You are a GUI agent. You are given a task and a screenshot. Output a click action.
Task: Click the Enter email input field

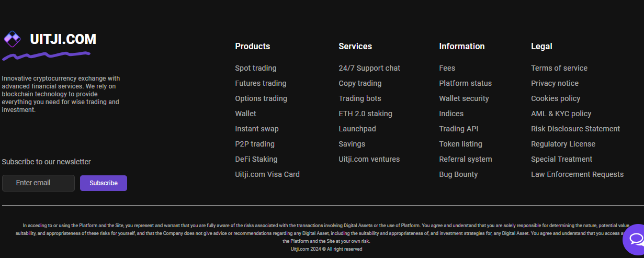pyautogui.click(x=38, y=183)
